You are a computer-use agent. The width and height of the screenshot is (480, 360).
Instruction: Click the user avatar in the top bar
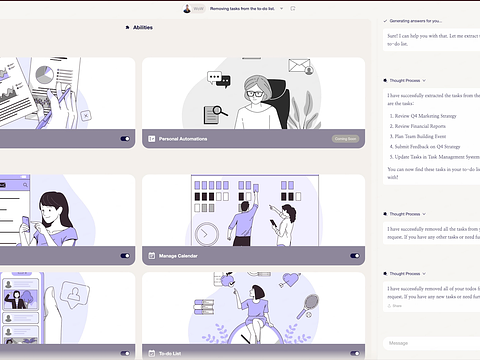[x=187, y=9]
